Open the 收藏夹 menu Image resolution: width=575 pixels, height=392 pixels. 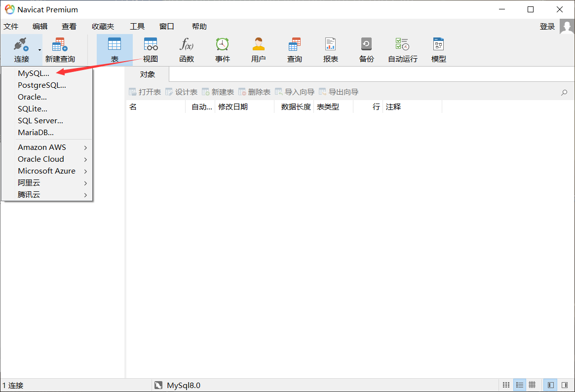pos(103,27)
